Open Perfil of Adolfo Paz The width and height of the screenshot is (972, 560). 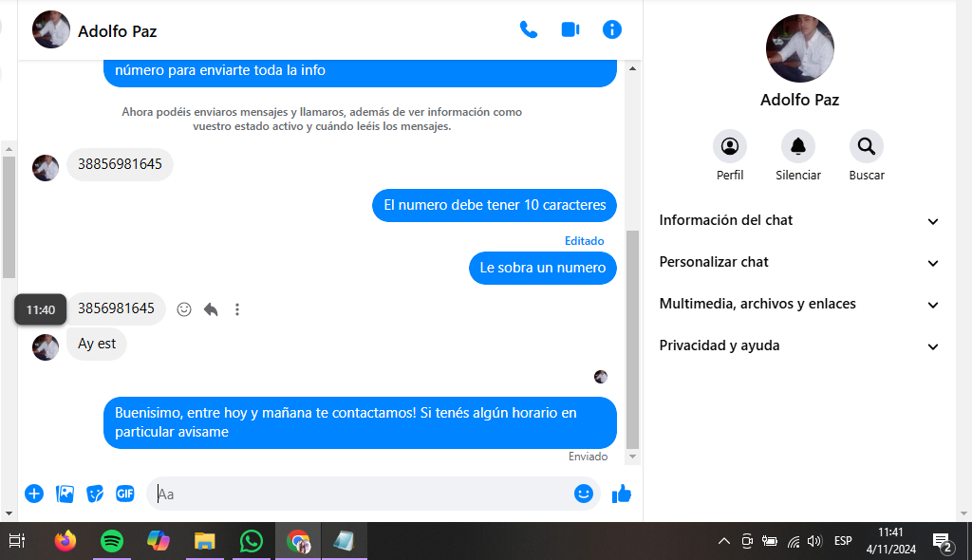(x=730, y=146)
